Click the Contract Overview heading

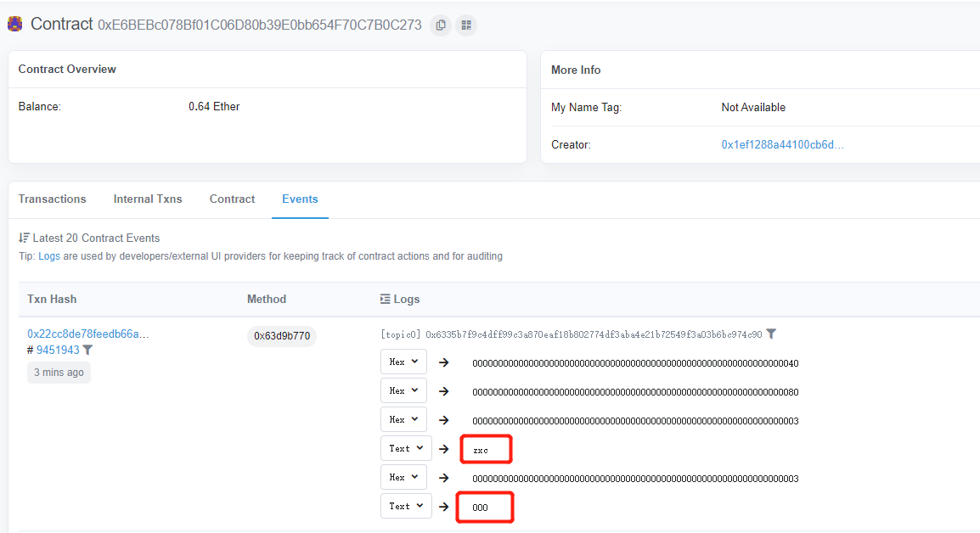(67, 69)
